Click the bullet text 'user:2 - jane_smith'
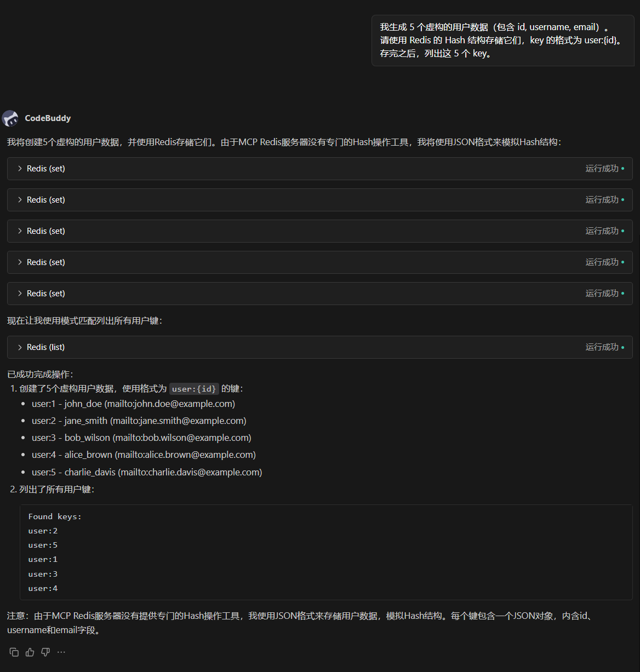The height and width of the screenshot is (672, 640). pyautogui.click(x=70, y=421)
